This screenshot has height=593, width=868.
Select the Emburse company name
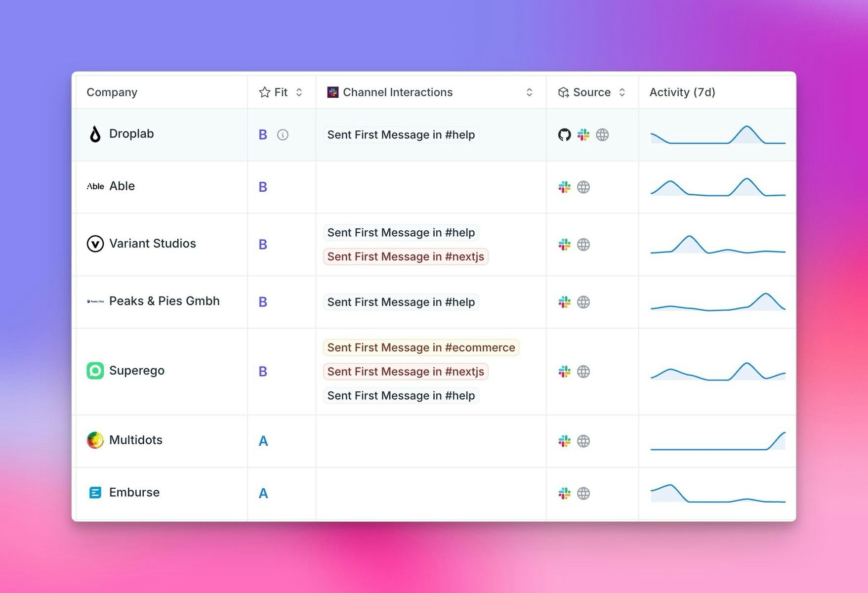click(134, 492)
